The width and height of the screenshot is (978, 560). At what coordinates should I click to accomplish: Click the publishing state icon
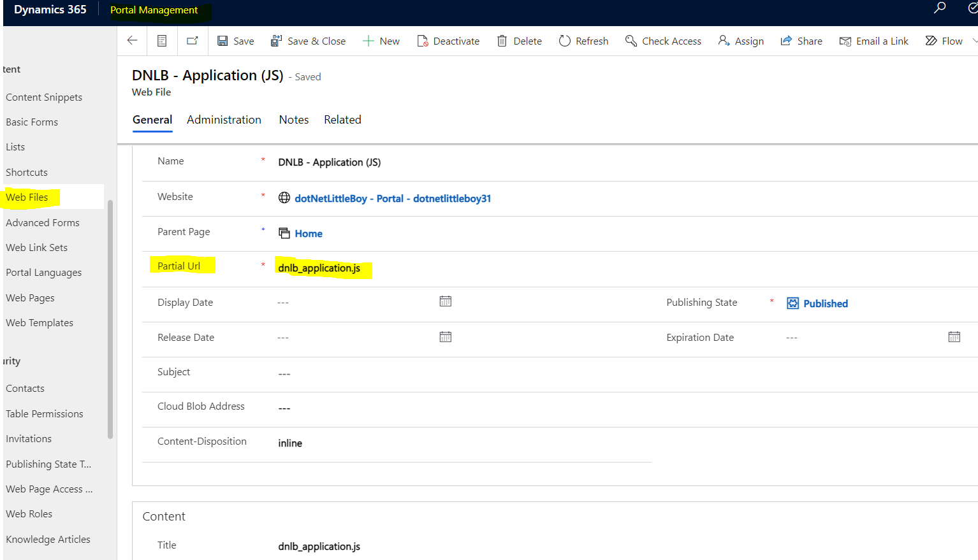792,303
